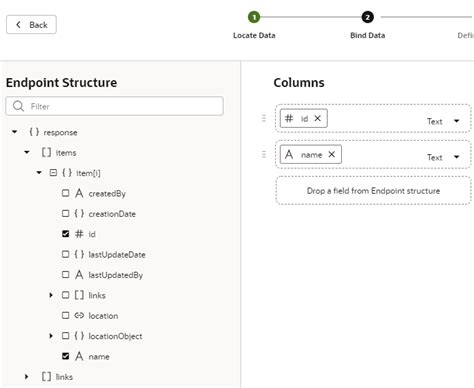Click the magnifier icon in Filter box
Image resolution: width=474 pixels, height=388 pixels.
tap(18, 106)
